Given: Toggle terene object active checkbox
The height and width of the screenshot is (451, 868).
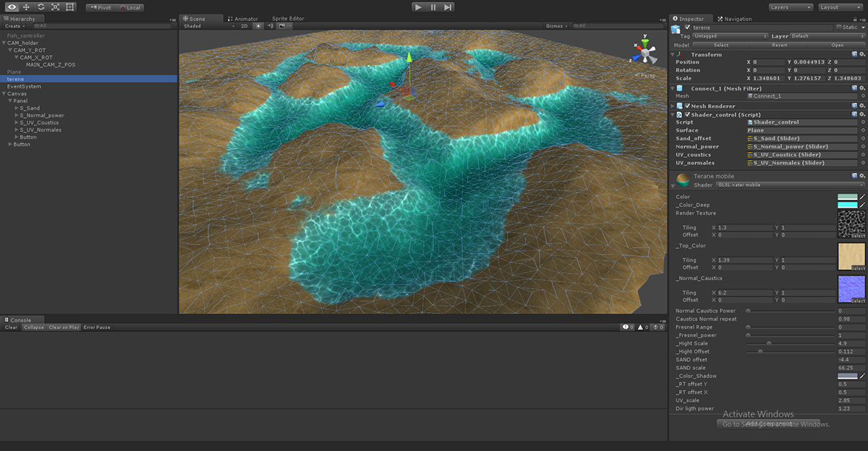Looking at the screenshot, I should tap(687, 27).
